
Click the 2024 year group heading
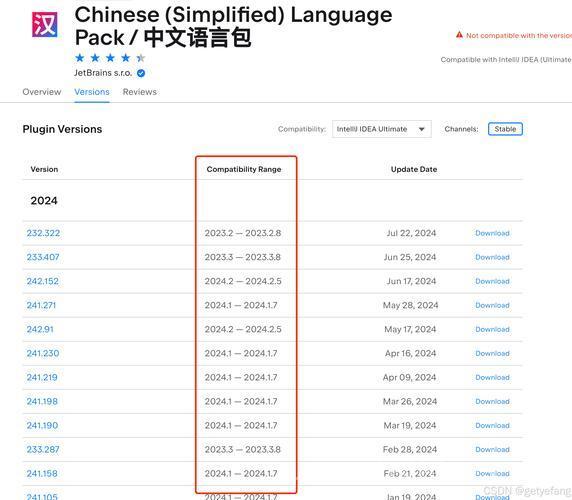44,201
